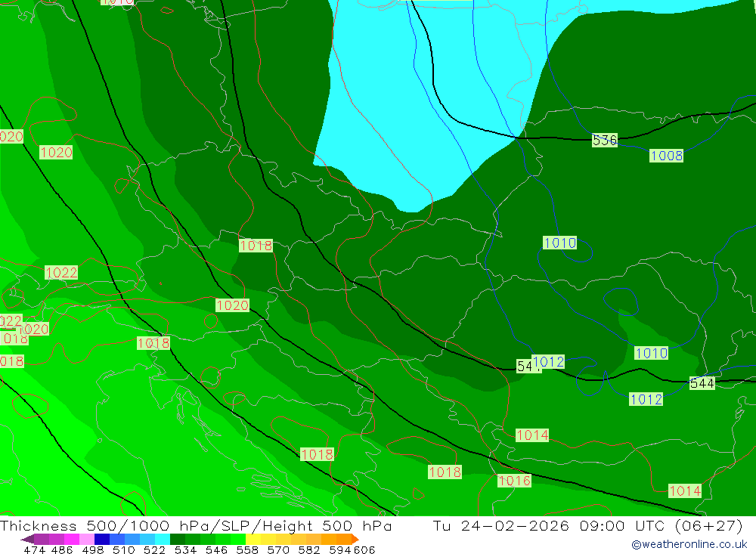Click the 522 legend value
The height and width of the screenshot is (554, 756).
click(x=155, y=549)
